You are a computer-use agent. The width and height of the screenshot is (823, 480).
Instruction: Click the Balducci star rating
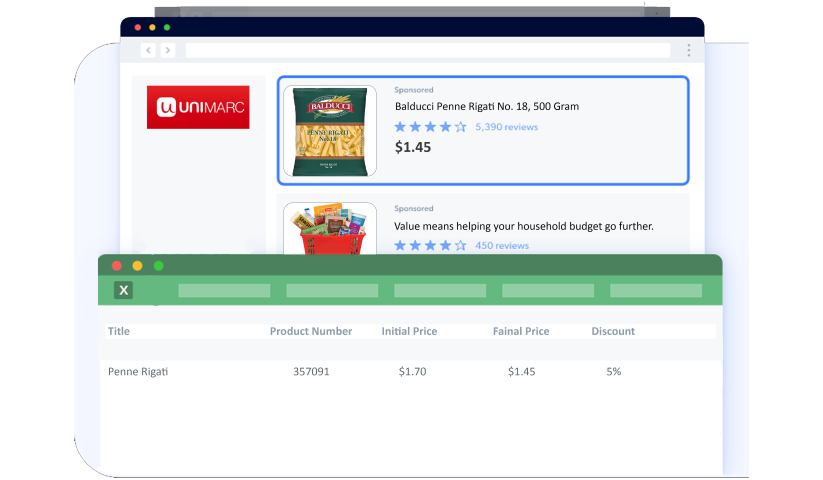point(430,127)
